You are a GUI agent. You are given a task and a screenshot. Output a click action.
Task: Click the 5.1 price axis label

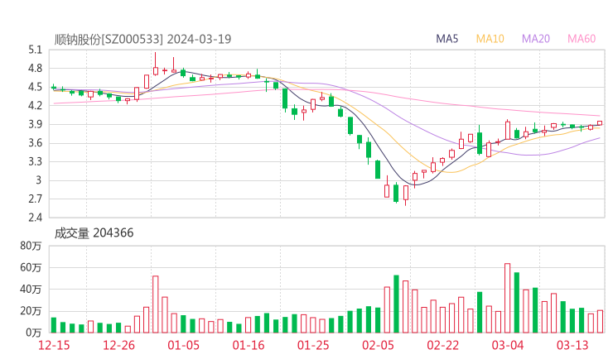(35, 50)
